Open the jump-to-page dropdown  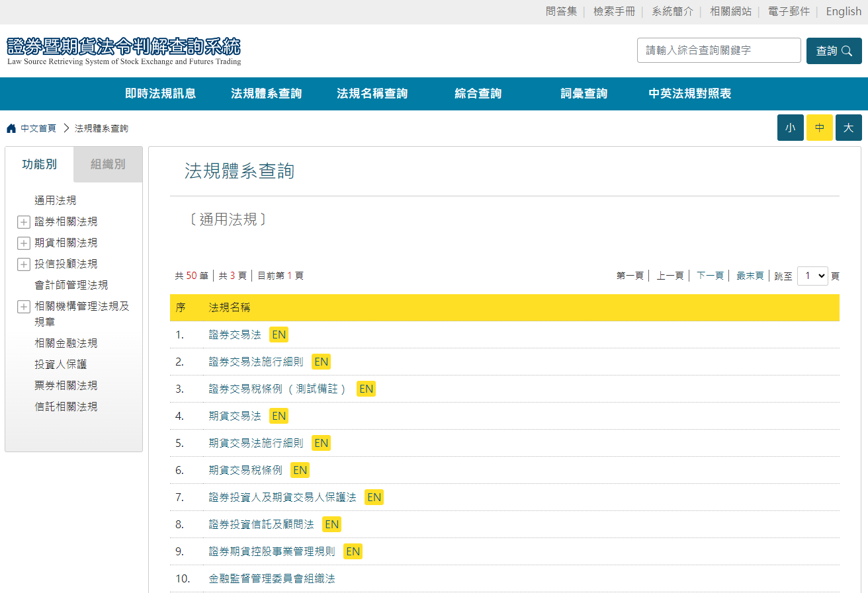(812, 276)
